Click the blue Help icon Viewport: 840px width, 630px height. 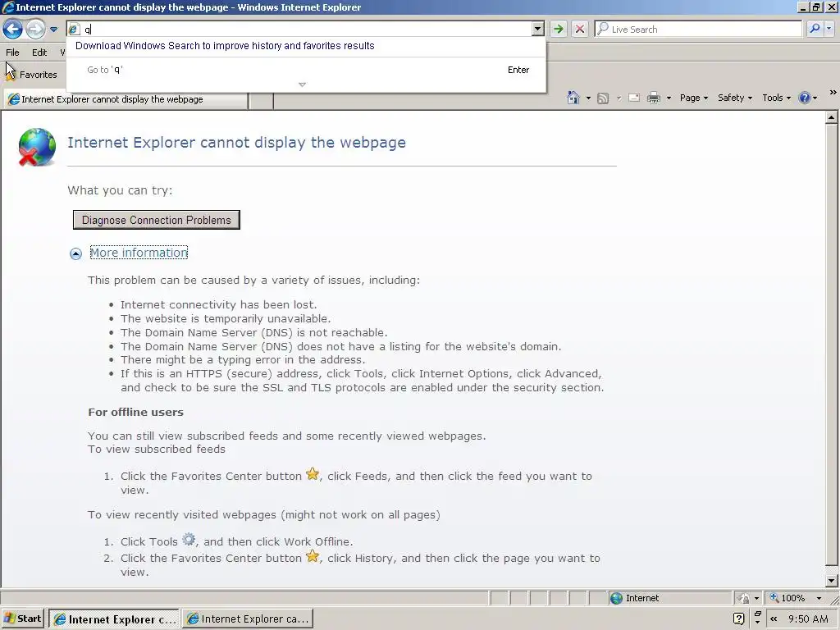(x=804, y=98)
